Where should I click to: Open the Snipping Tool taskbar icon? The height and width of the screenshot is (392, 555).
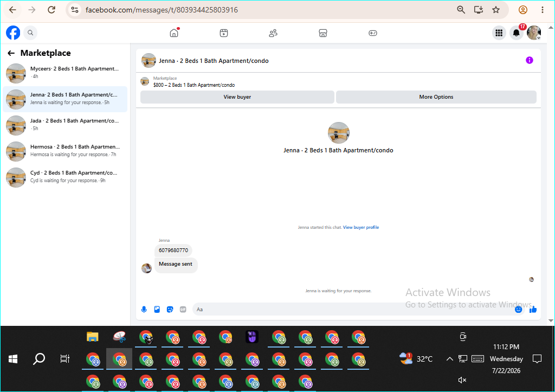120,337
